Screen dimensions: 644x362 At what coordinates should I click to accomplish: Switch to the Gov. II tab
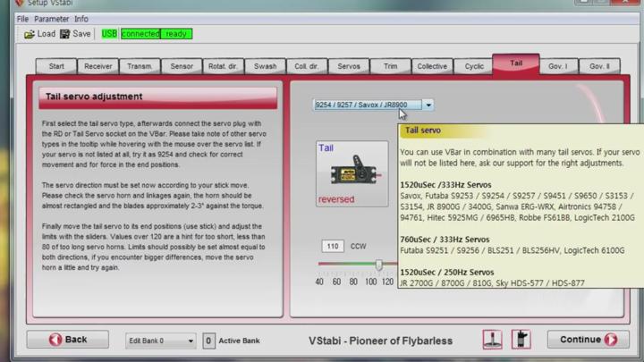click(599, 66)
